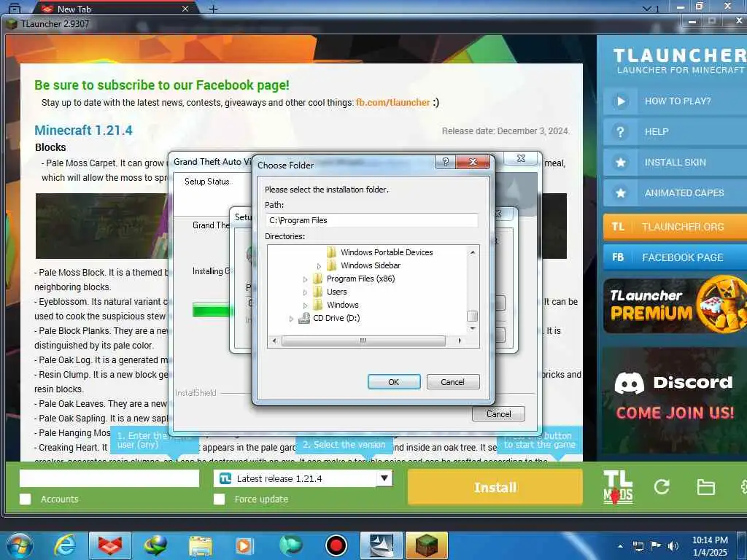Open TLAUNCHER.ORG sidebar button

point(675,227)
